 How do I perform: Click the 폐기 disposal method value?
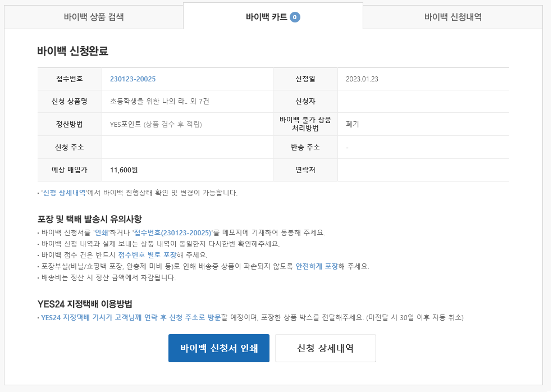[x=353, y=124]
